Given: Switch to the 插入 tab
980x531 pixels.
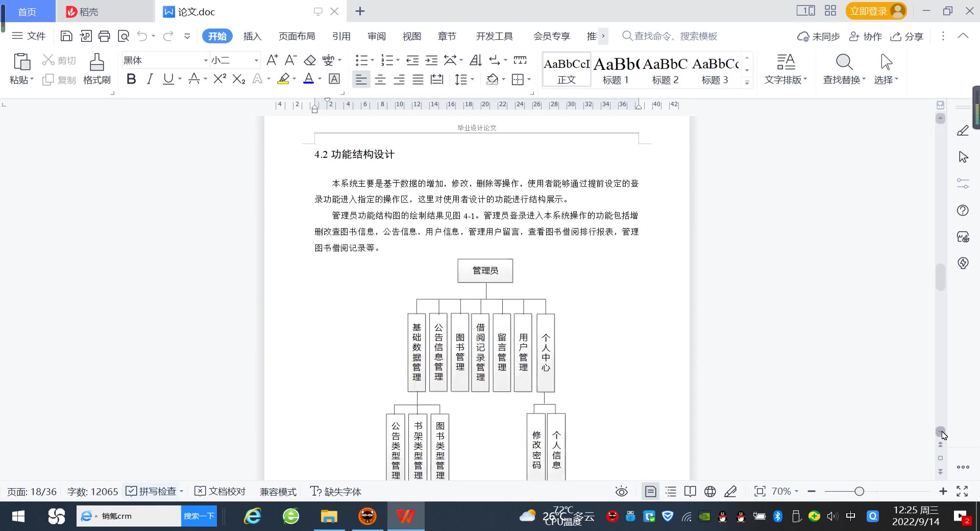Looking at the screenshot, I should point(252,36).
